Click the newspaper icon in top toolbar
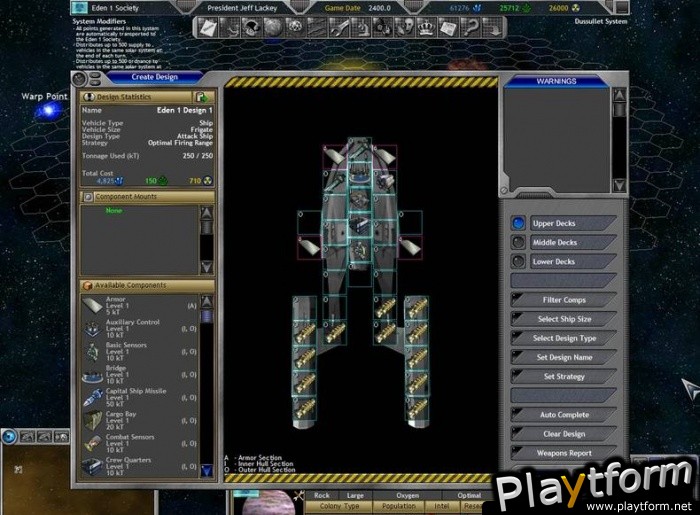Image resolution: width=700 pixels, height=515 pixels. [x=449, y=28]
